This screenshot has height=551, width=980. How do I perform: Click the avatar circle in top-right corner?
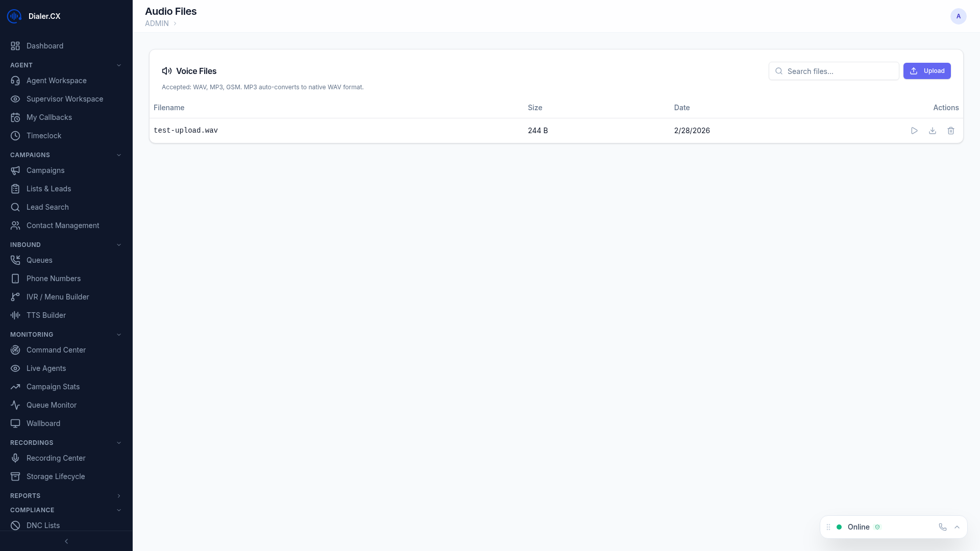pyautogui.click(x=959, y=16)
